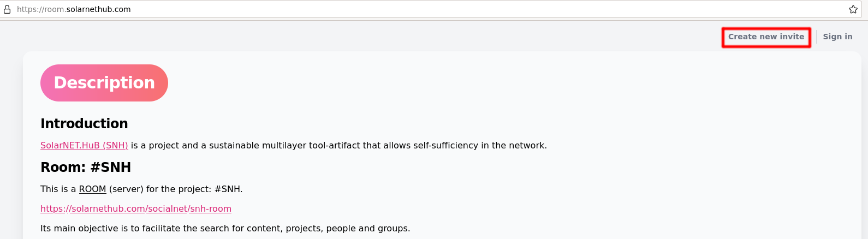The image size is (868, 239).
Task: Click the Sign in link
Action: pyautogui.click(x=837, y=37)
